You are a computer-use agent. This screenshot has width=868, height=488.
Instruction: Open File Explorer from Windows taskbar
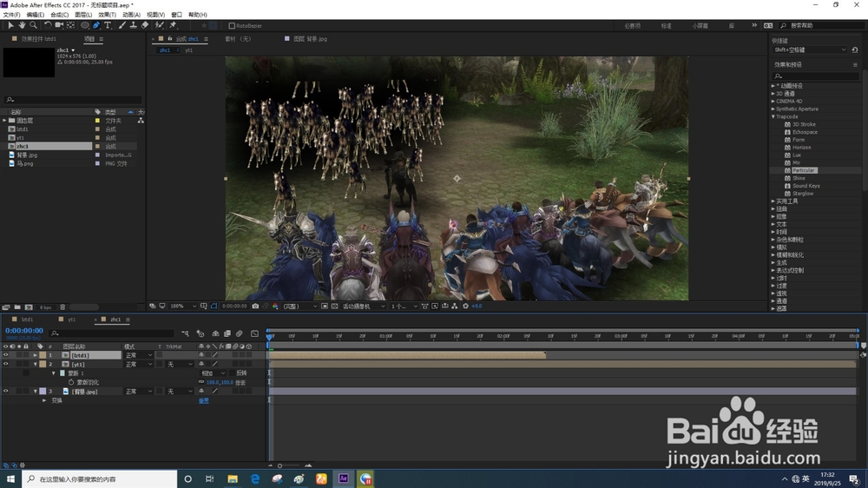pos(233,478)
